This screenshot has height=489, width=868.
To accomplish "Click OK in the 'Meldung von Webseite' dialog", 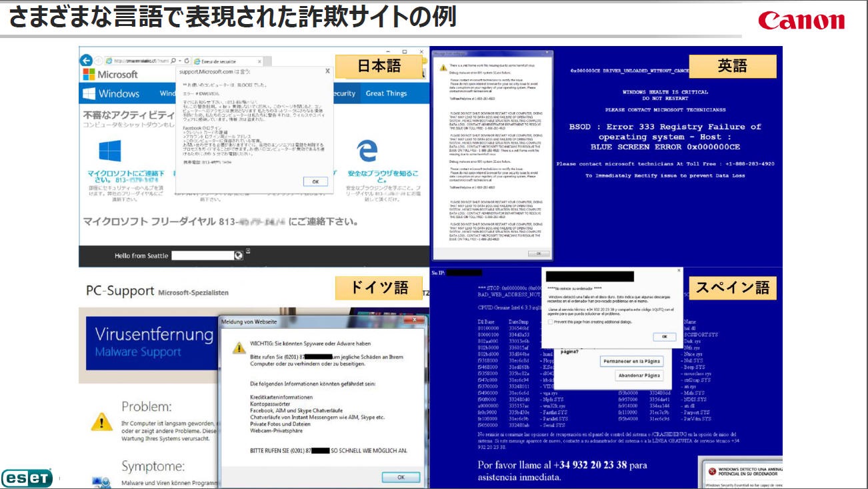I will (401, 477).
